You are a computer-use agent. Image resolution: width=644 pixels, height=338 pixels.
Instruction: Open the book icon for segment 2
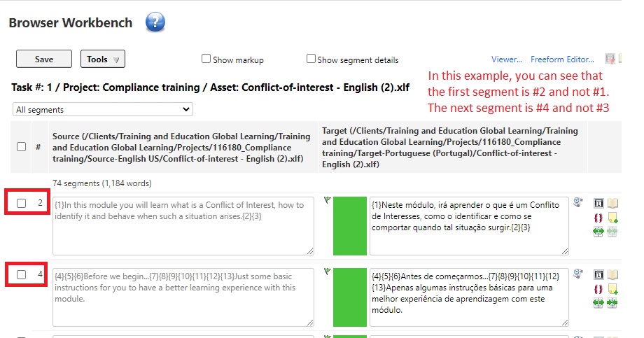(612, 203)
